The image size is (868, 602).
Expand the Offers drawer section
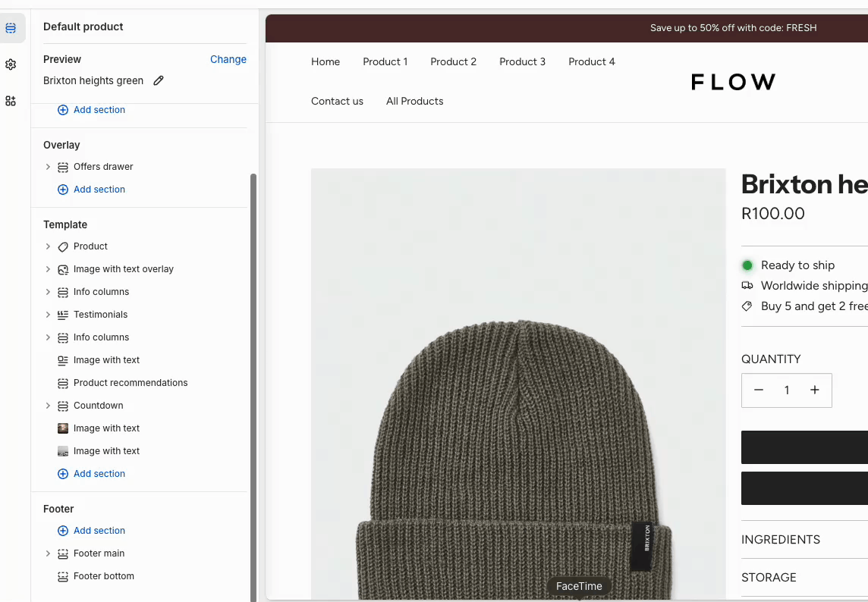[48, 167]
